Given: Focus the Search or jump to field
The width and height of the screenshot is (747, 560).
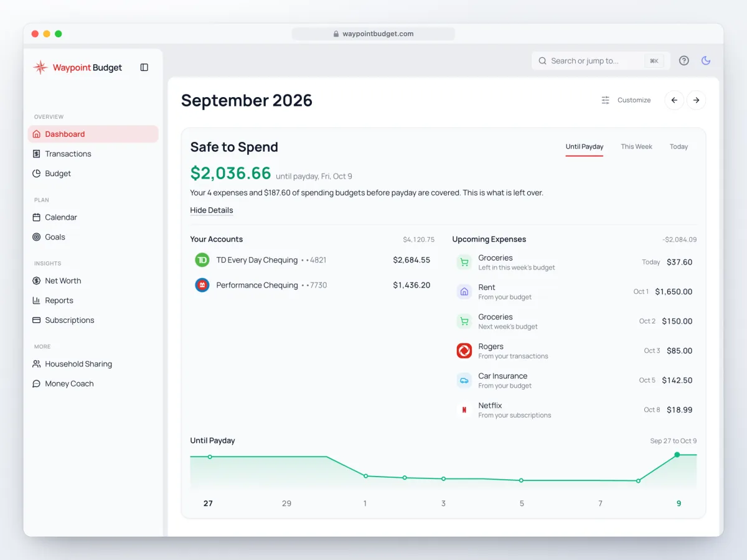Looking at the screenshot, I should click(x=601, y=61).
